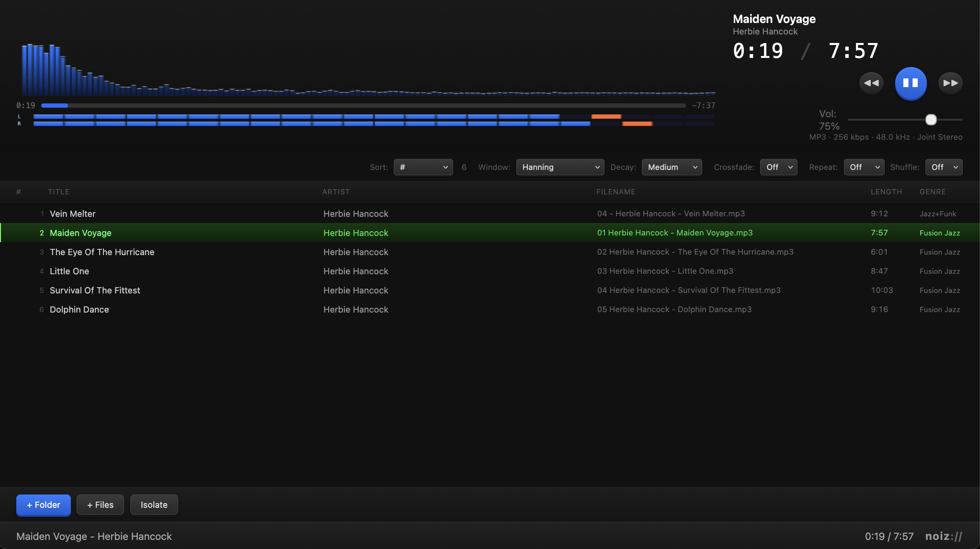The height and width of the screenshot is (549, 980).
Task: Click the 10:03 length cell
Action: click(881, 290)
